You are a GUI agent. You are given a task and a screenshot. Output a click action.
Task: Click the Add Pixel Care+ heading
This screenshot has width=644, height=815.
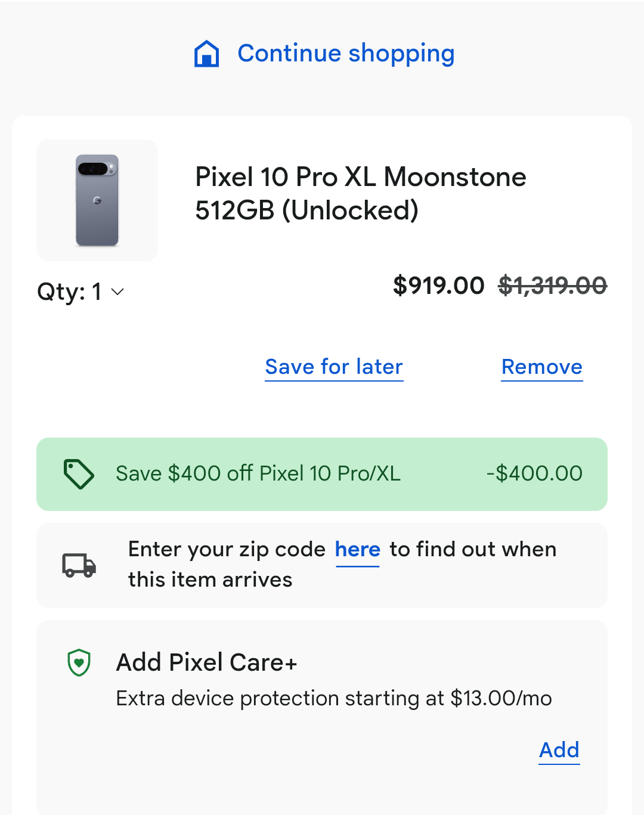(x=206, y=663)
